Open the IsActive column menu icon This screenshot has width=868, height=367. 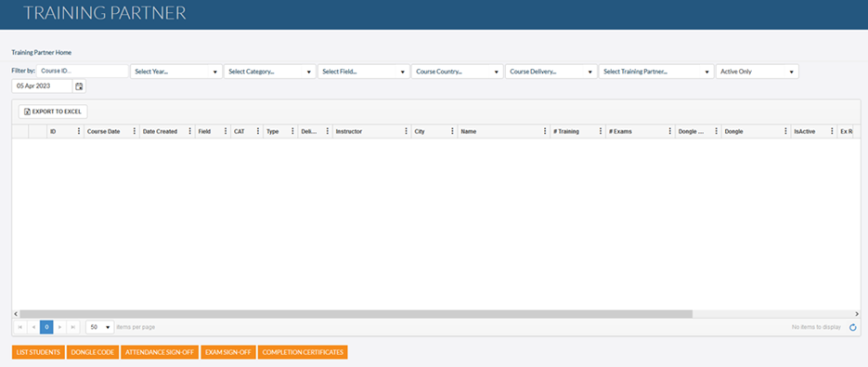(x=832, y=131)
